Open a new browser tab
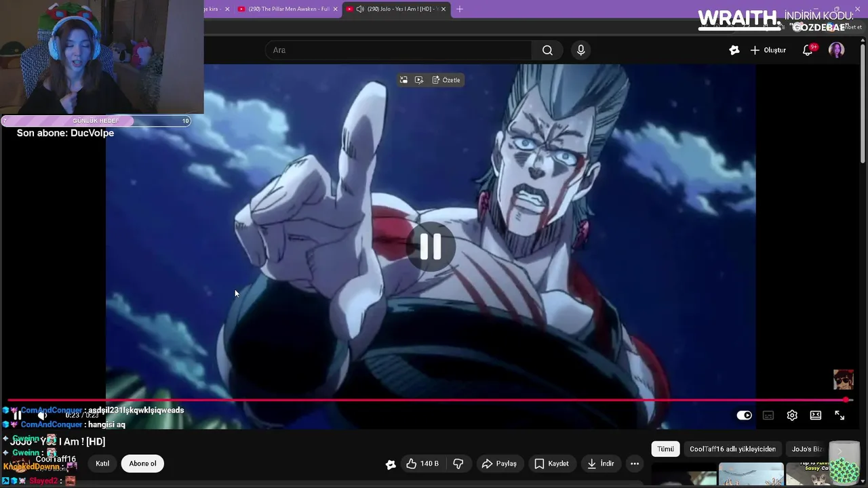 point(460,9)
